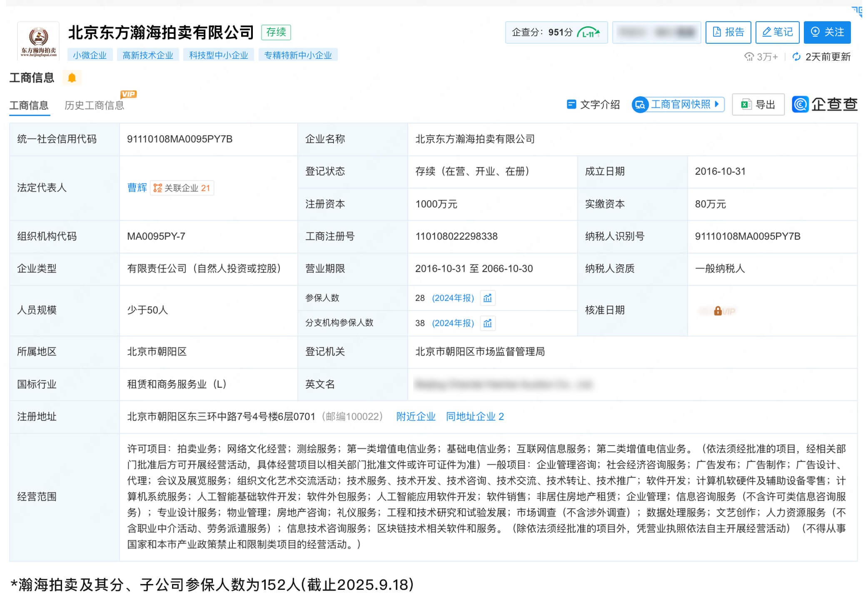
Task: Open 工商官网快照 snapshot arrow
Action: pyautogui.click(x=717, y=104)
